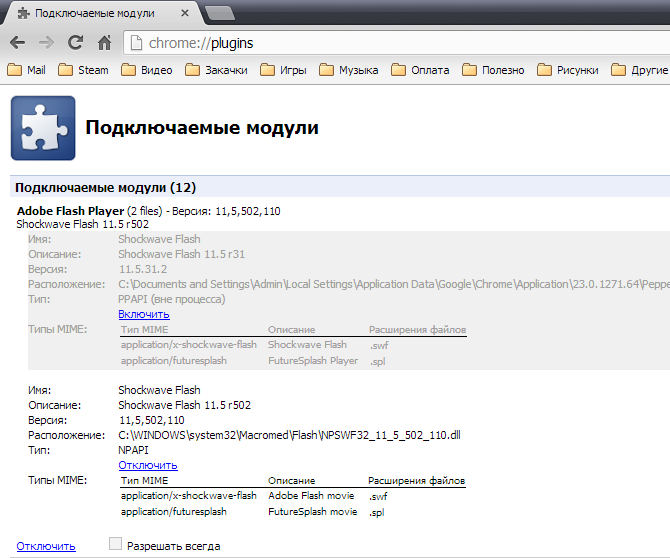The height and width of the screenshot is (558, 670).
Task: Click the FutureSplash movie description cell
Action: (312, 511)
